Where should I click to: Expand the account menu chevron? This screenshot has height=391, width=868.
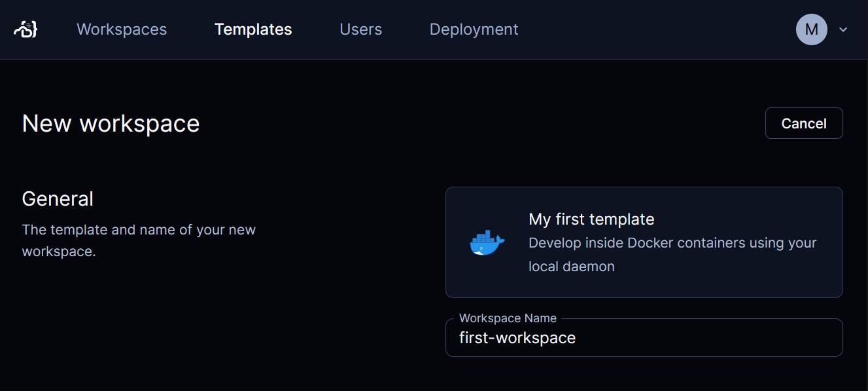(843, 29)
